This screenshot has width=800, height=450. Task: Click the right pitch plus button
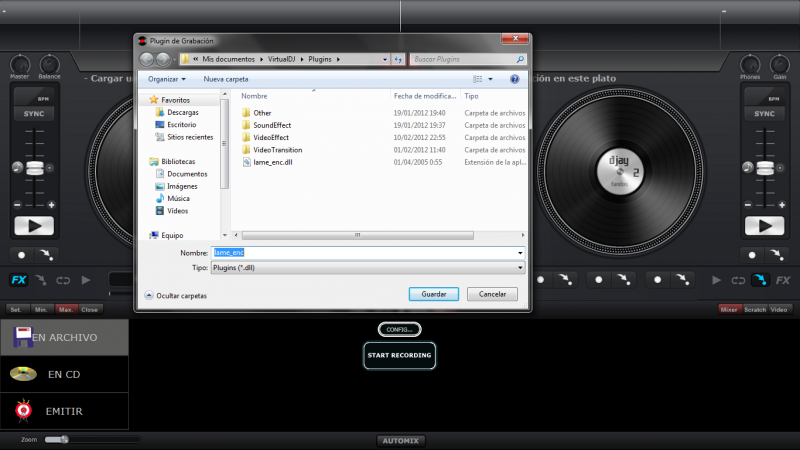tap(782, 205)
